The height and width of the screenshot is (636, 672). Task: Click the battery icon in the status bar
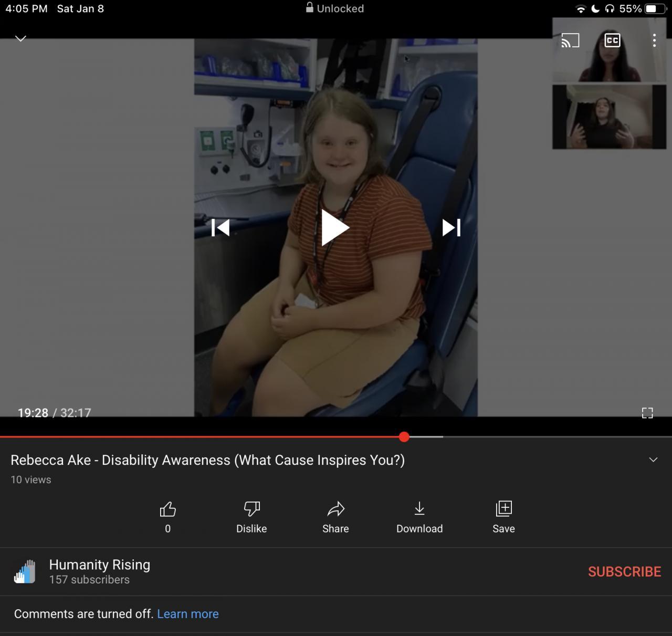656,8
